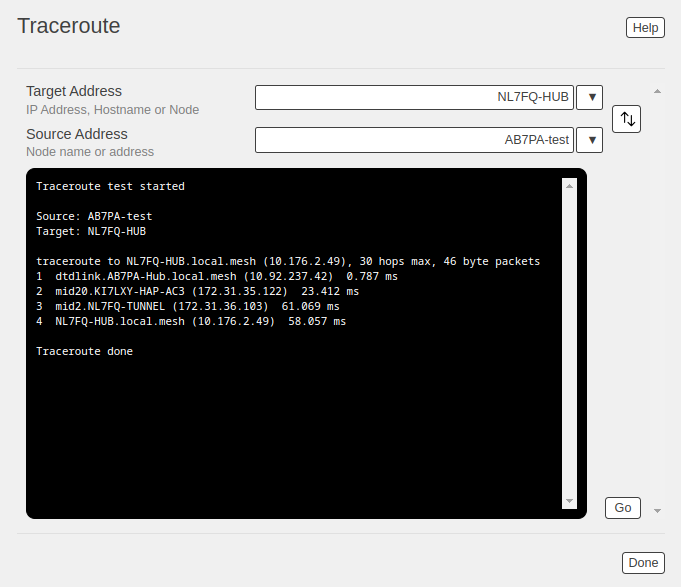Click the panel scroll-up arrow beside Target Address
The width and height of the screenshot is (681, 587).
point(658,91)
